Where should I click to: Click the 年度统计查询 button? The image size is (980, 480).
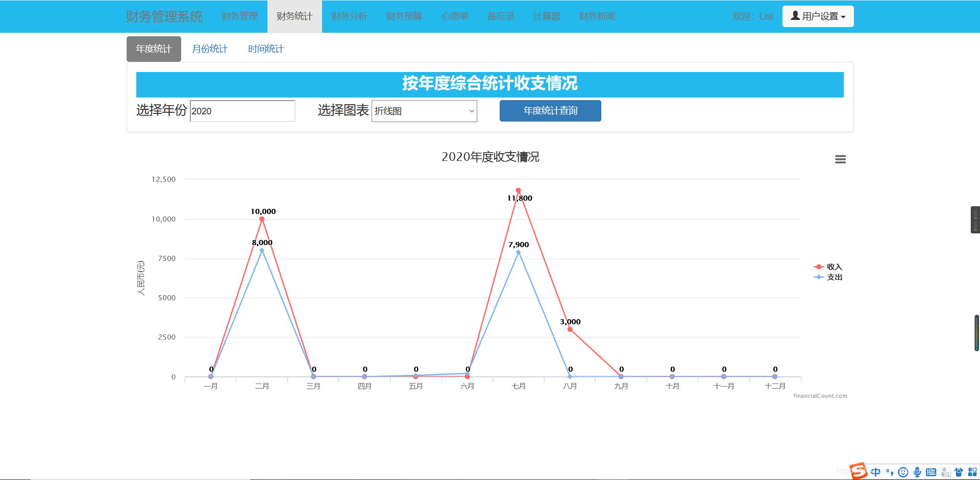(550, 111)
